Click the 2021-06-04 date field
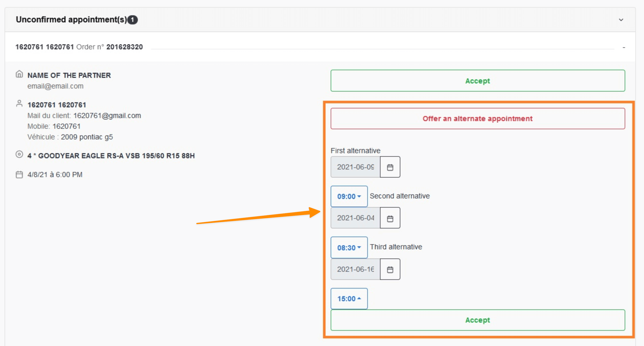This screenshot has height=346, width=644. point(355,218)
